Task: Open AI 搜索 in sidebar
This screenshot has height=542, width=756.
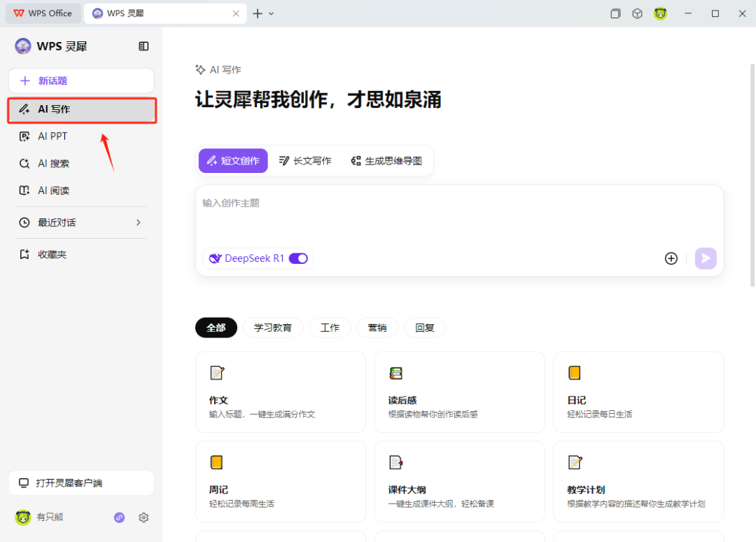Action: point(82,163)
